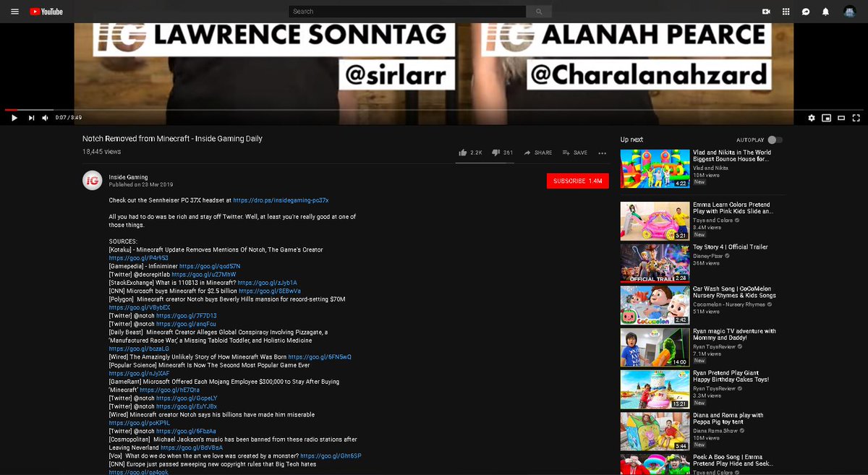The image size is (868, 475).
Task: Open the StackExchange 110813 goo.gl link
Action: pyautogui.click(x=268, y=283)
